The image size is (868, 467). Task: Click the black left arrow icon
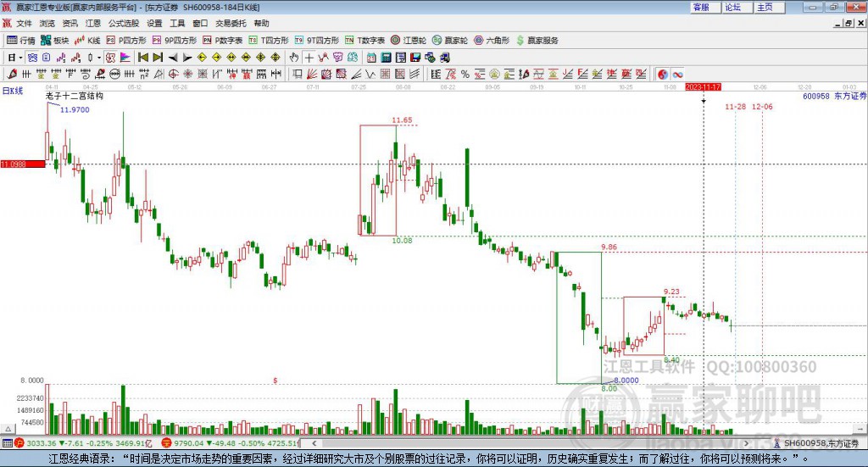[173, 58]
